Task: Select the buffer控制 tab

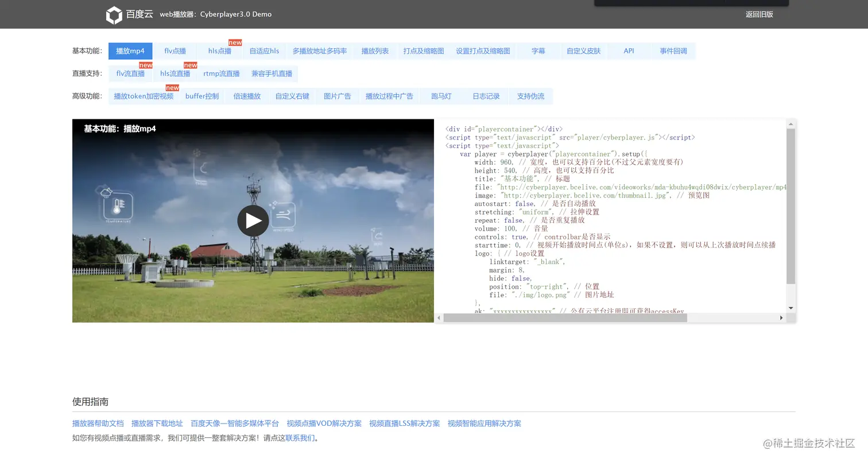Action: pyautogui.click(x=202, y=96)
